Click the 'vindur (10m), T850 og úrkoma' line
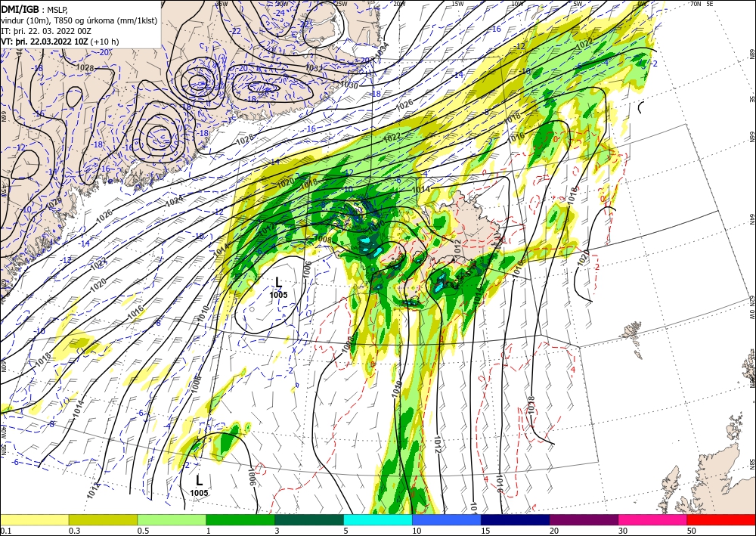 click(79, 20)
